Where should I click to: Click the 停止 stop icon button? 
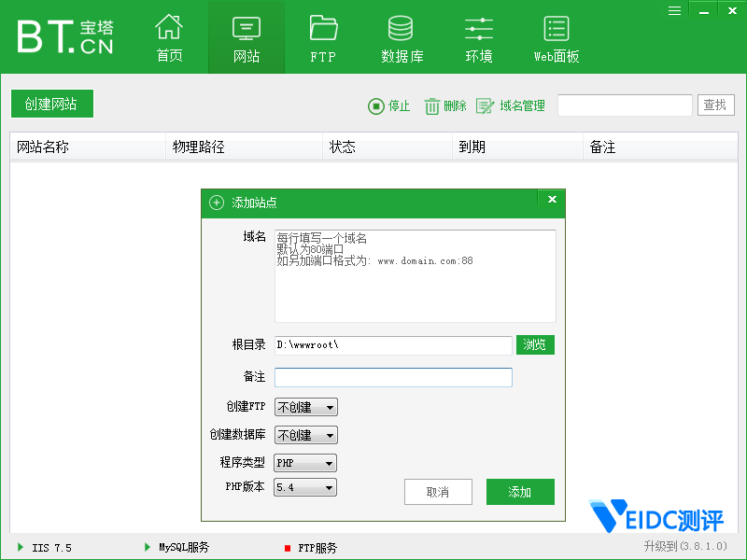tap(389, 106)
